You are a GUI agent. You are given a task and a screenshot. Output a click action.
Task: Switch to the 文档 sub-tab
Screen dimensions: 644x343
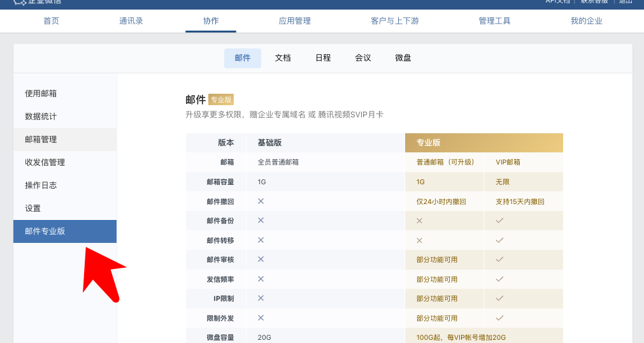click(x=283, y=58)
